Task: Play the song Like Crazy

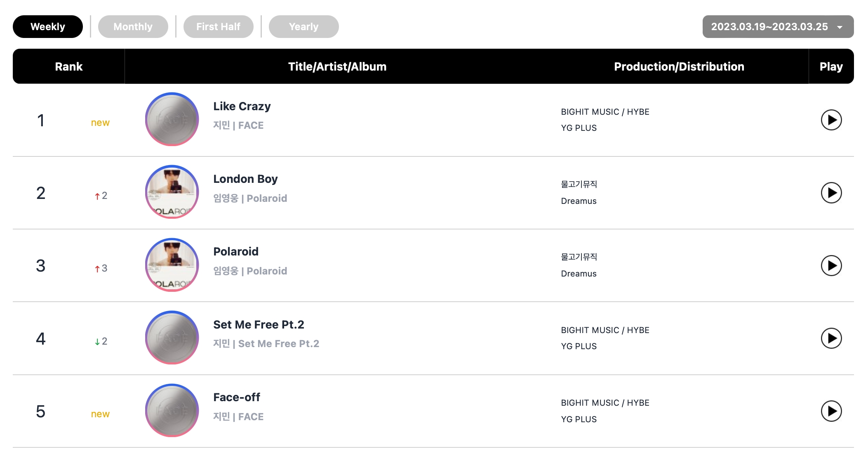Action: tap(831, 120)
